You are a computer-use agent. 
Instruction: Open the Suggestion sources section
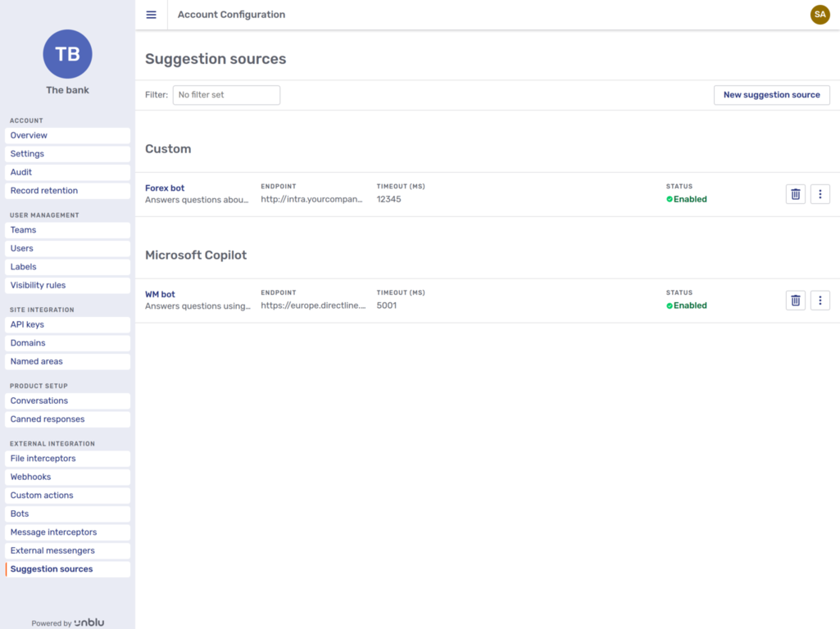tap(49, 568)
